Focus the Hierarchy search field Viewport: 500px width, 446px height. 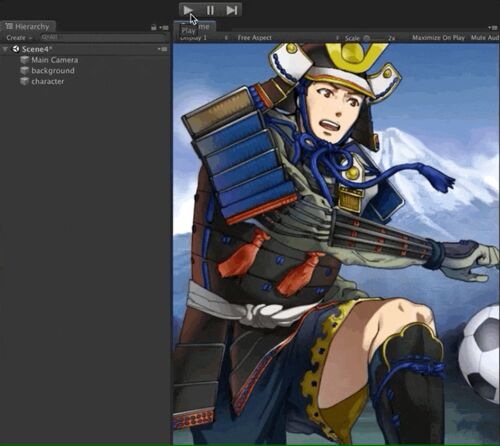(103, 37)
